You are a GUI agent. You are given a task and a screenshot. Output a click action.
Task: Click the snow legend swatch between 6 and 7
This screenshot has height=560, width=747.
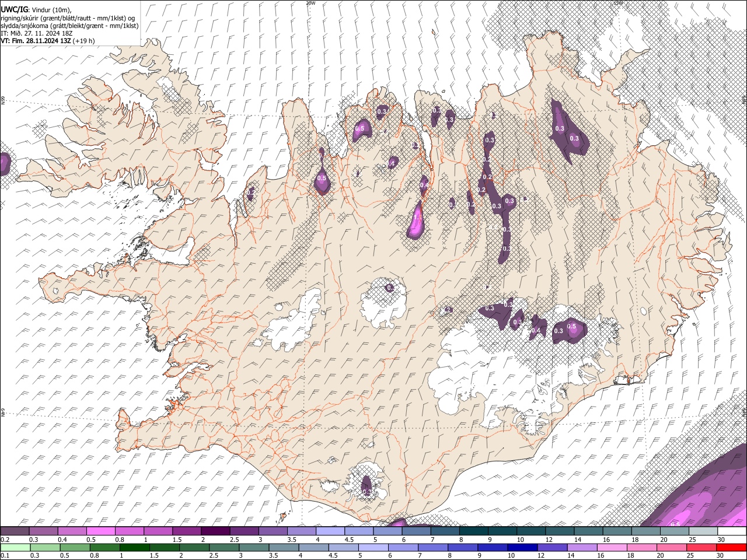[416, 531]
